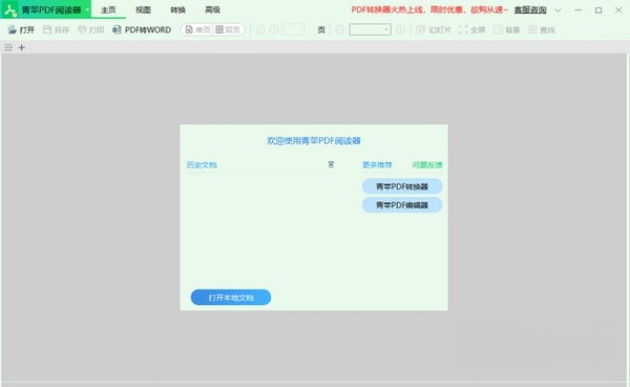Open the 主页 home tab
The width and height of the screenshot is (630, 387).
pos(108,10)
